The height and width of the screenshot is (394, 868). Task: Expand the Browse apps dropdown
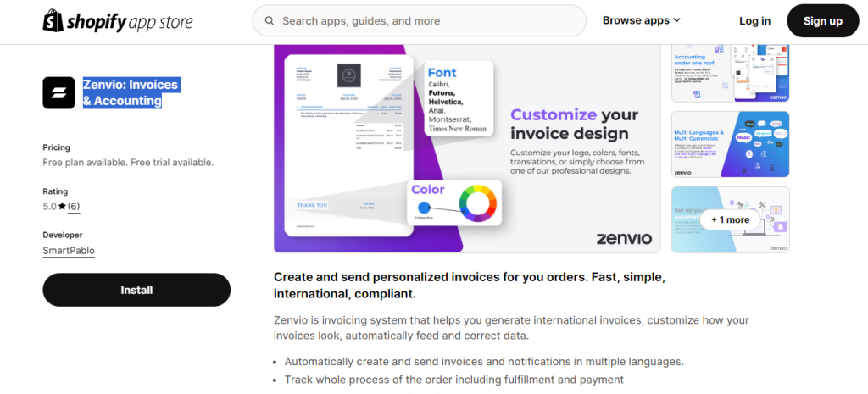(641, 20)
